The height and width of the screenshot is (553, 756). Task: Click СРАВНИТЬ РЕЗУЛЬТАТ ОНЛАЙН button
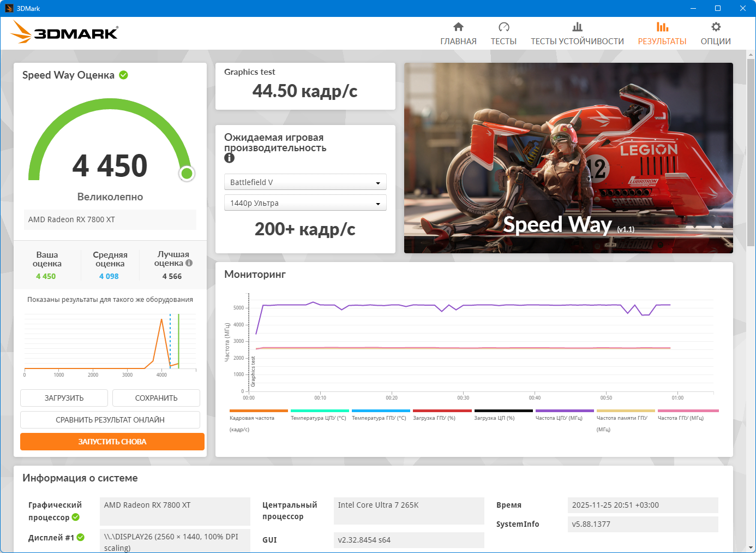[110, 420]
